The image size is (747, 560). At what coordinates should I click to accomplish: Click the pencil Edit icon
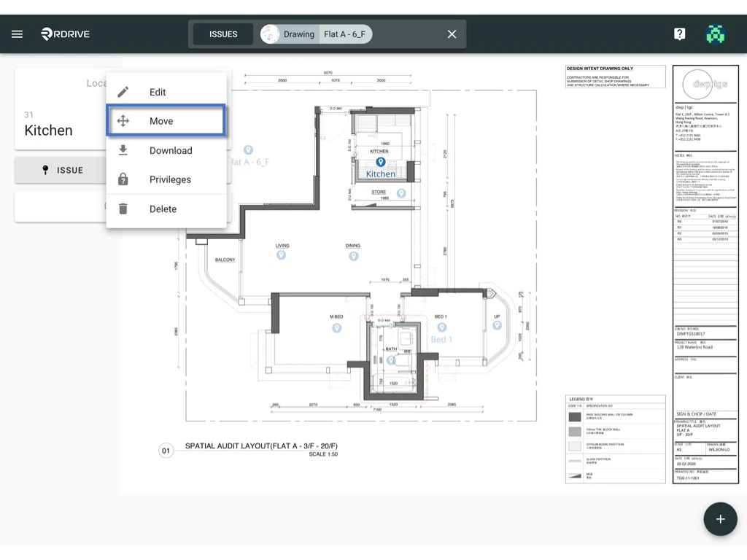pyautogui.click(x=123, y=92)
